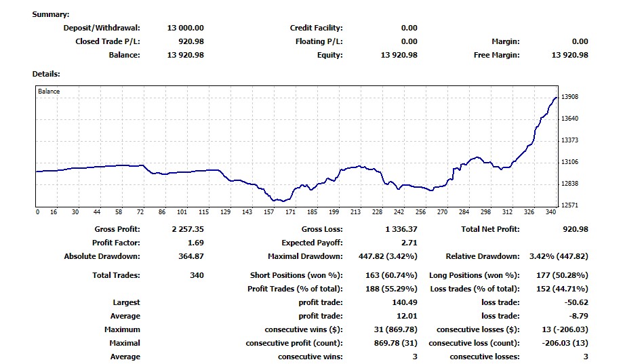Click the Maximal Drawdown value 447.82 (3.42%)
623x364 pixels.
tap(388, 256)
